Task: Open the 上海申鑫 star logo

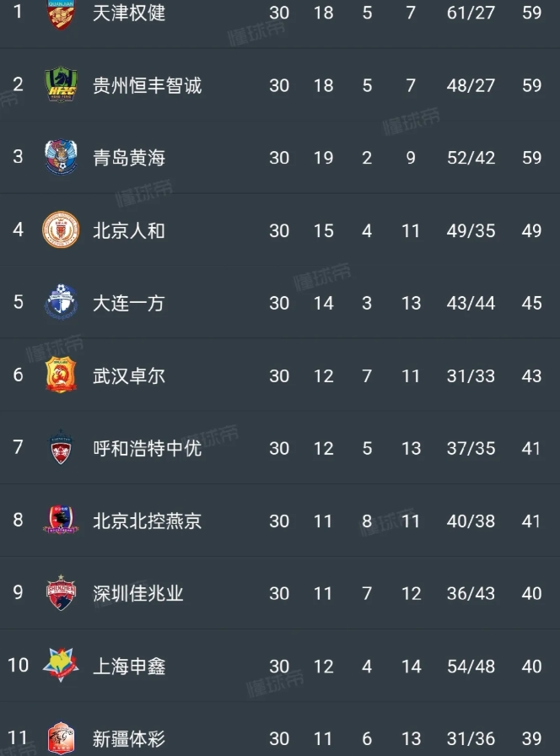Action: tap(61, 665)
